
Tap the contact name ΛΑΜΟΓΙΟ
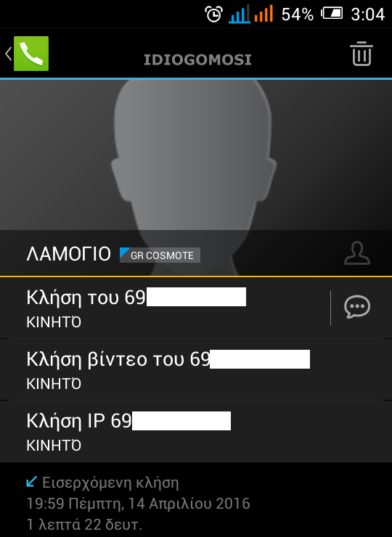(x=68, y=254)
